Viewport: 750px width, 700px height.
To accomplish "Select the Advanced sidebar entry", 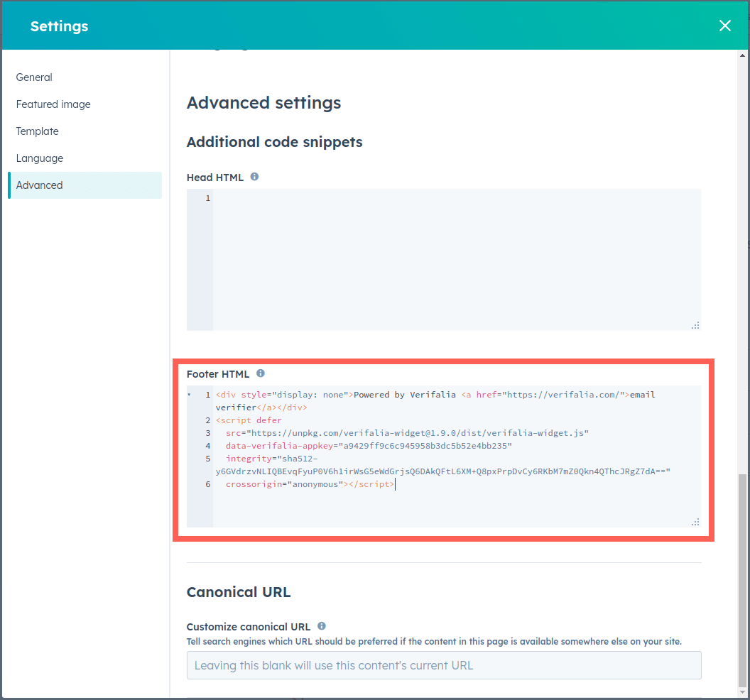I will (x=39, y=185).
